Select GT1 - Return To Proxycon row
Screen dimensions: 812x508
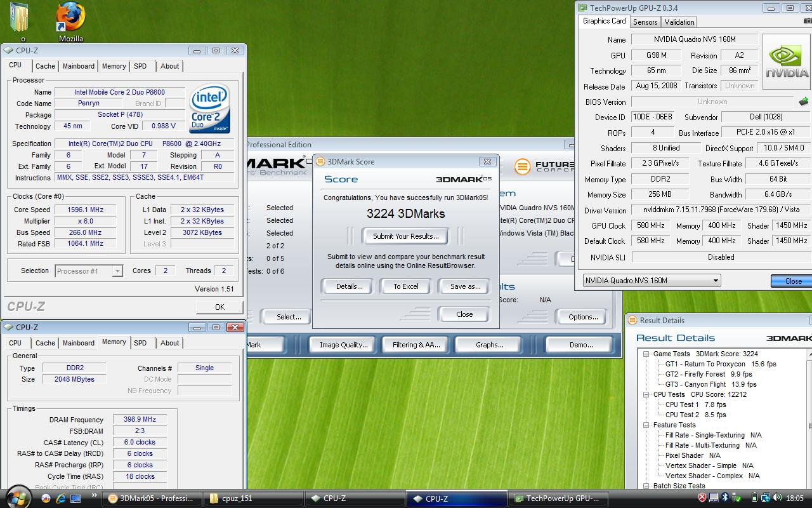(x=721, y=364)
